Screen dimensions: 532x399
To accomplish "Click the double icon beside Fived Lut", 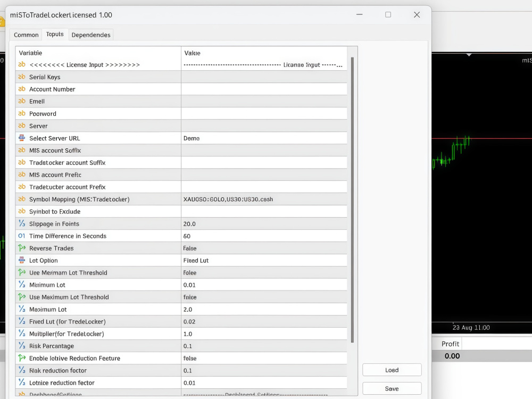I will (x=22, y=321).
